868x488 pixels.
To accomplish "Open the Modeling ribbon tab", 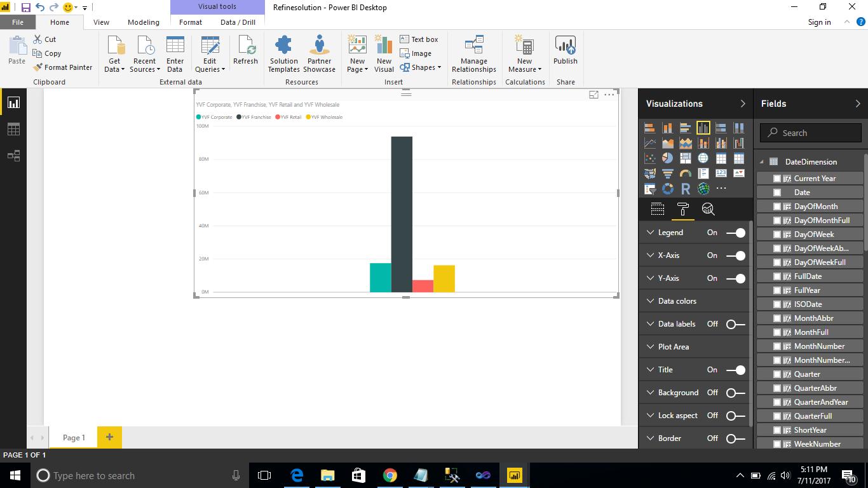I will [x=144, y=22].
